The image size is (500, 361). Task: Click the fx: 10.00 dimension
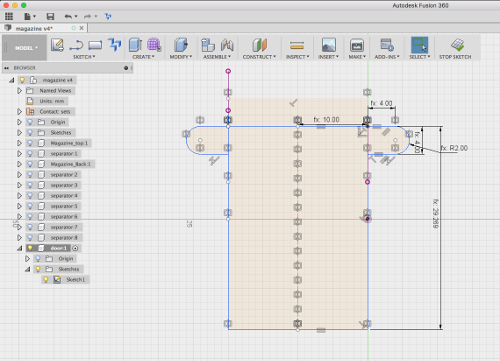326,119
